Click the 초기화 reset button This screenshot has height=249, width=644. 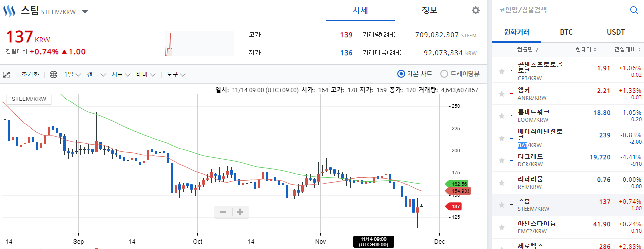tap(30, 74)
